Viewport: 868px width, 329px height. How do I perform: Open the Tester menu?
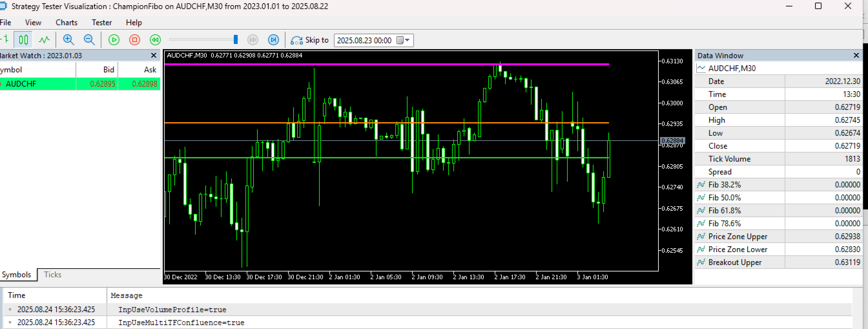(102, 23)
